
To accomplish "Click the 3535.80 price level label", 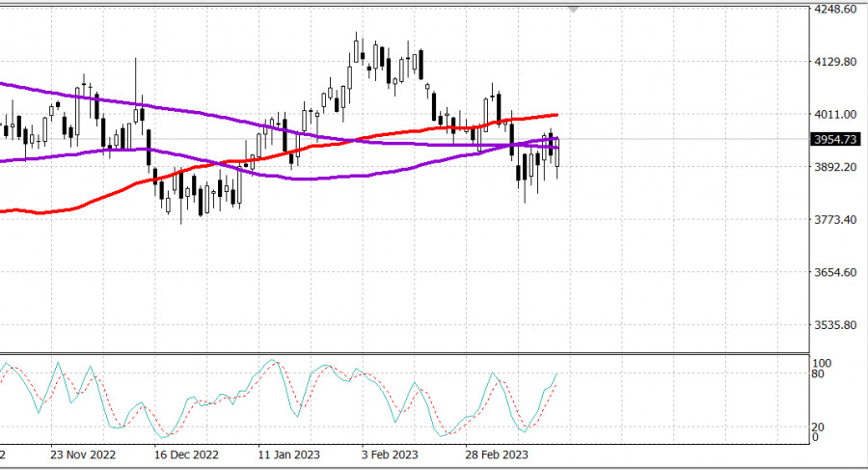I will 835,325.
